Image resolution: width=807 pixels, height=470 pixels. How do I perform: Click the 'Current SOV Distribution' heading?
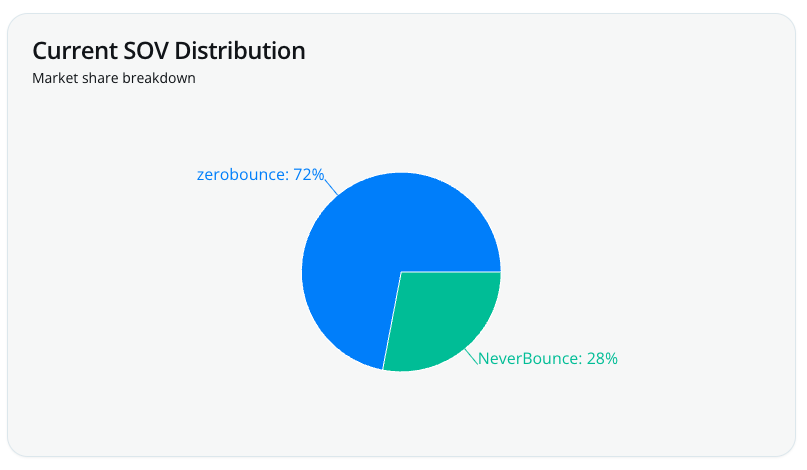coord(169,50)
